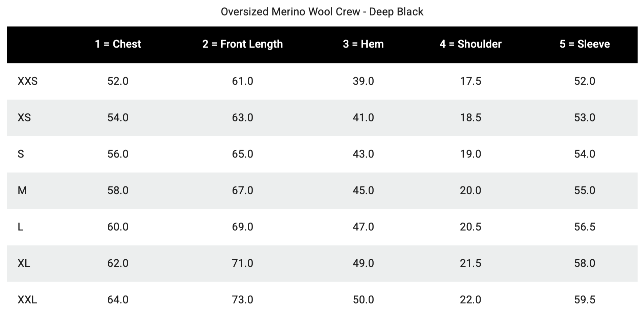644x317 pixels.
Task: Select the M size row label
Action: coord(22,191)
